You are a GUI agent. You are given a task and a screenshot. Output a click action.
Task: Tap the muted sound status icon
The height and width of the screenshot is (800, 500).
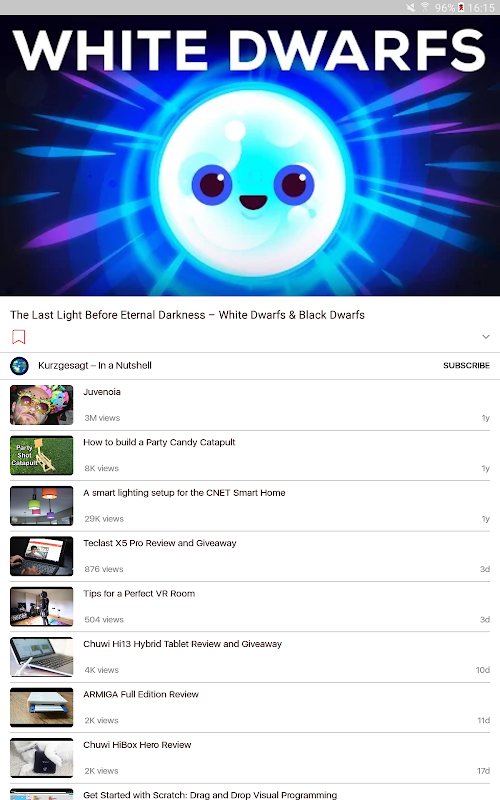click(411, 8)
